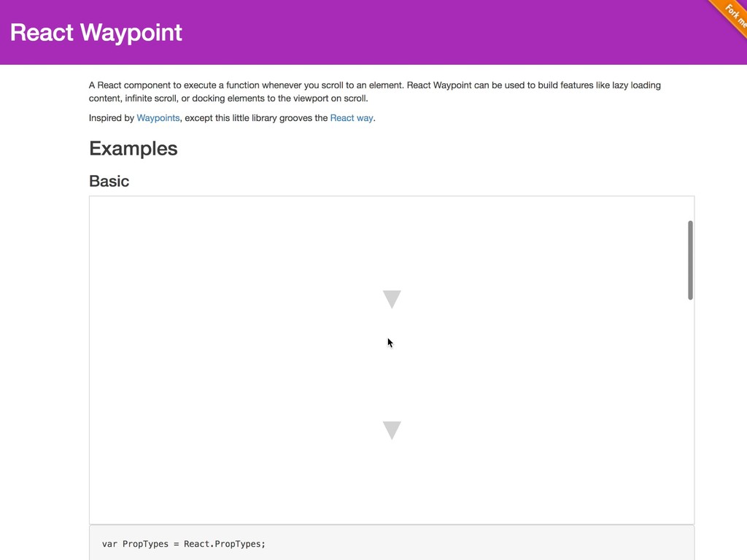Open the Waypoints link
747x560 pixels.
click(x=158, y=118)
